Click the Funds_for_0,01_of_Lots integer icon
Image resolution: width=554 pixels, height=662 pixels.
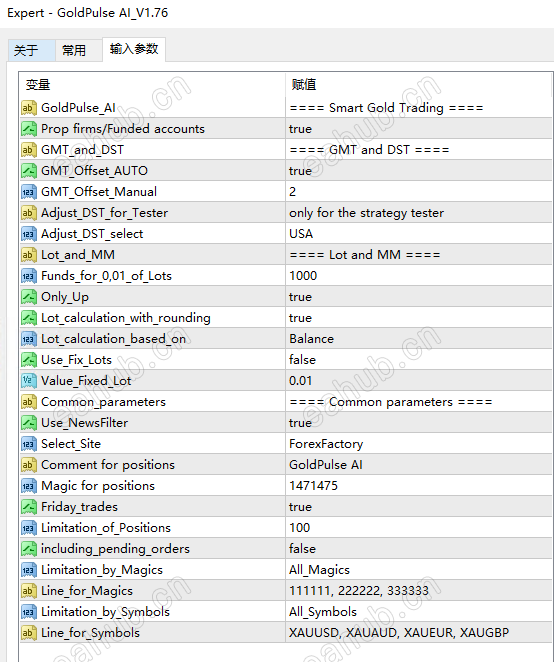[x=29, y=276]
